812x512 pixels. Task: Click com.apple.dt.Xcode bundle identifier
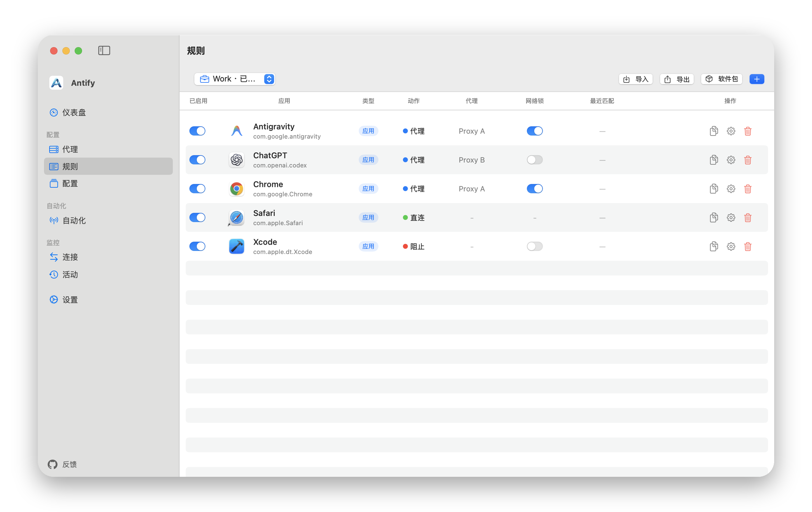tap(283, 252)
